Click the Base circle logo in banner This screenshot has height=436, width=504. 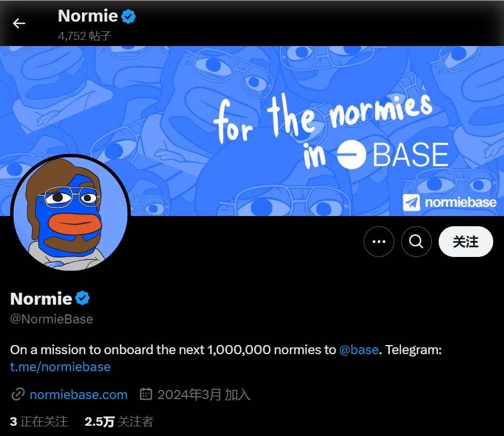(x=351, y=155)
